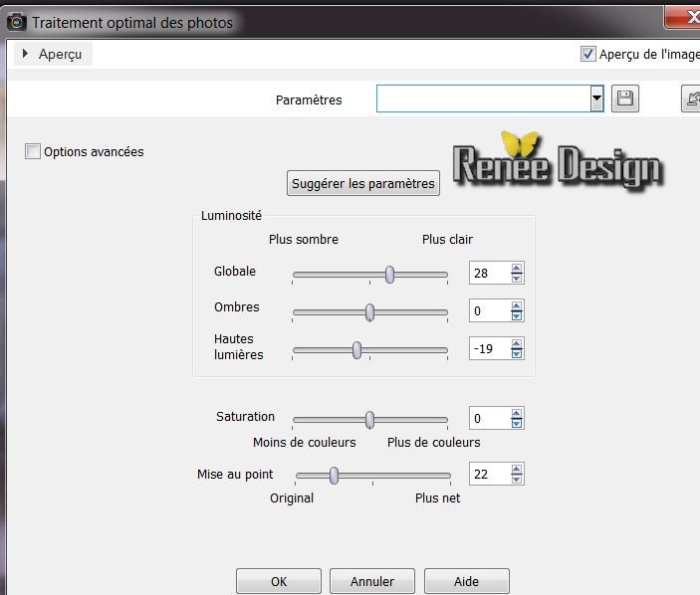Uncheck Aperçu de l'image checkbox
This screenshot has width=700, height=595.
click(x=587, y=54)
